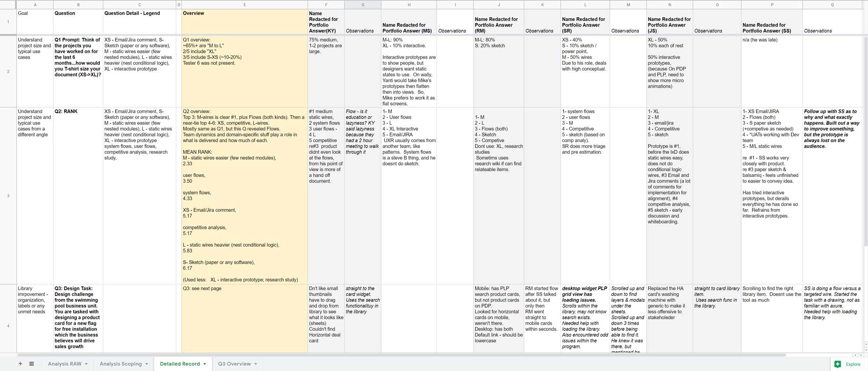Select row 1 header
The height and width of the screenshot is (371, 868).
[8, 22]
